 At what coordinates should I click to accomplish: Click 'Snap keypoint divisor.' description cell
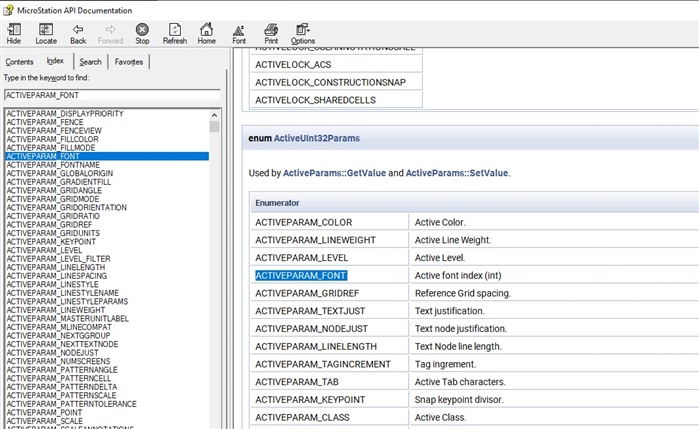click(554, 400)
